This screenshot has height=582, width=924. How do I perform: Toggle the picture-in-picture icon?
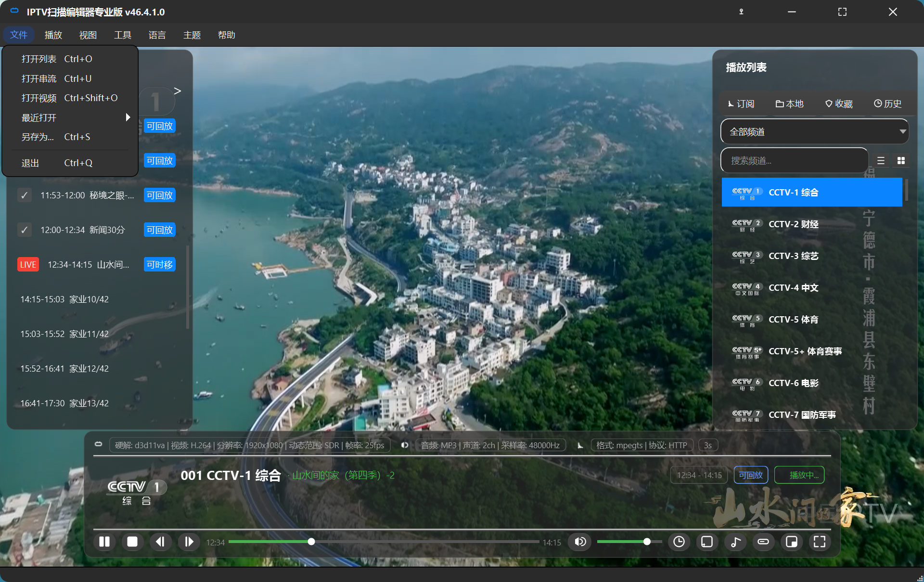tap(792, 542)
